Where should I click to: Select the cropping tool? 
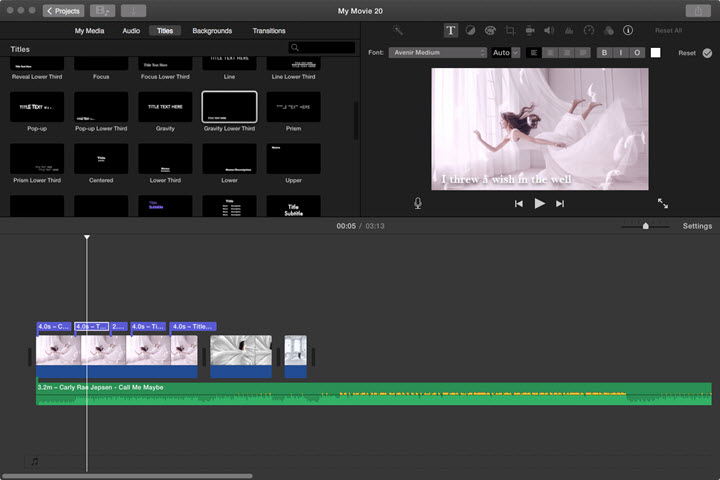tap(510, 31)
